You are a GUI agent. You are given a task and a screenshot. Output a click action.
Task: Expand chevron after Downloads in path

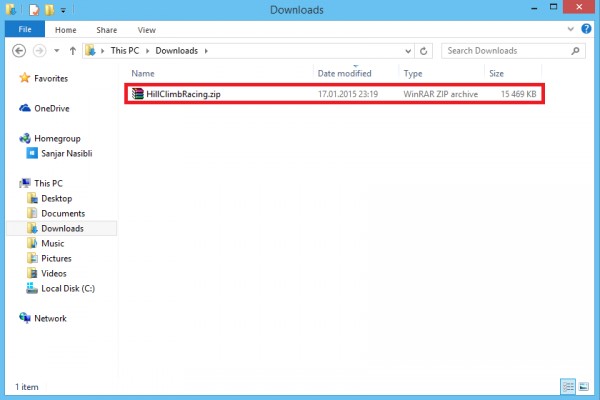click(x=206, y=51)
